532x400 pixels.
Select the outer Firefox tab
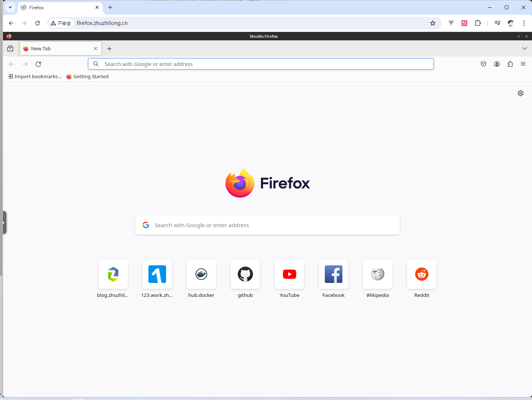pos(60,7)
